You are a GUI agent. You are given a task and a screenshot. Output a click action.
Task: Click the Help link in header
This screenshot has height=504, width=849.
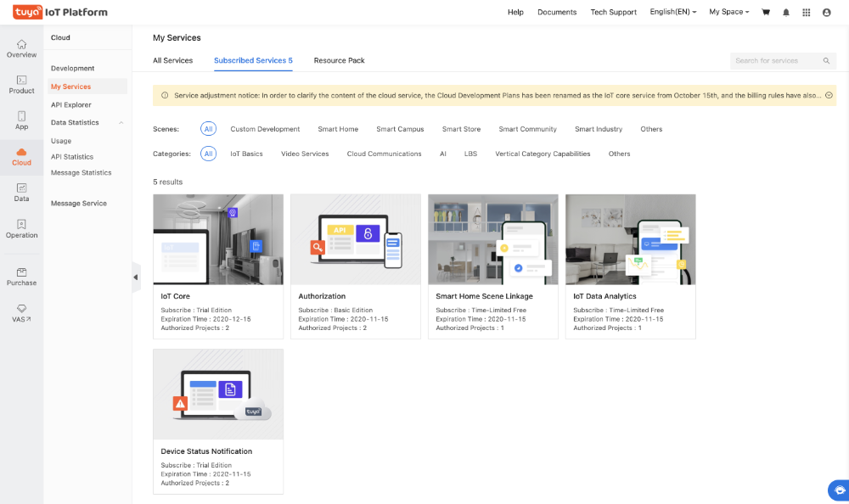tap(515, 12)
